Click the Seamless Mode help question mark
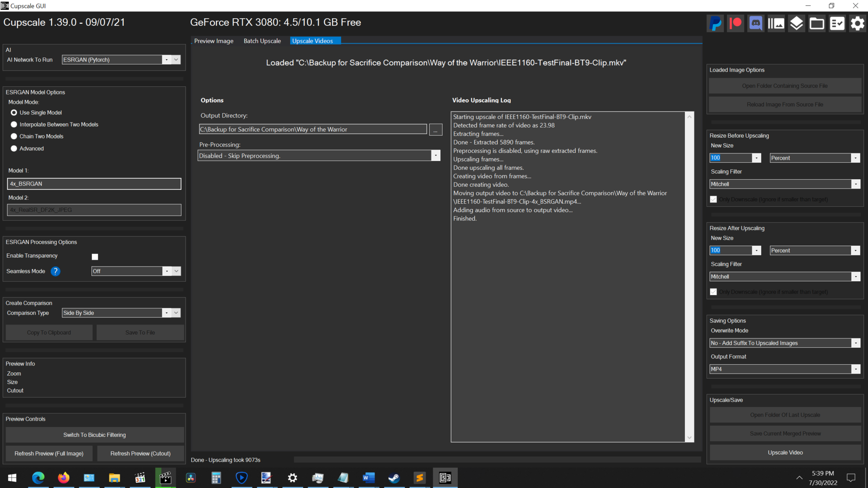Image resolution: width=868 pixels, height=488 pixels. click(x=56, y=271)
